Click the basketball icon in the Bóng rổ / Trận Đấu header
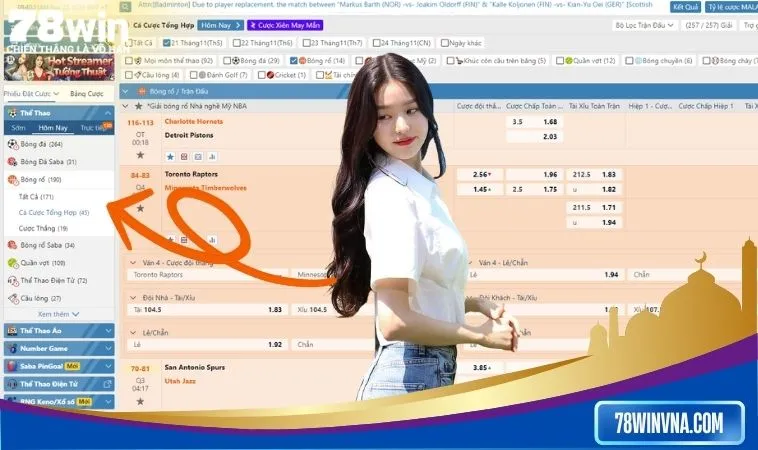 click(x=142, y=91)
